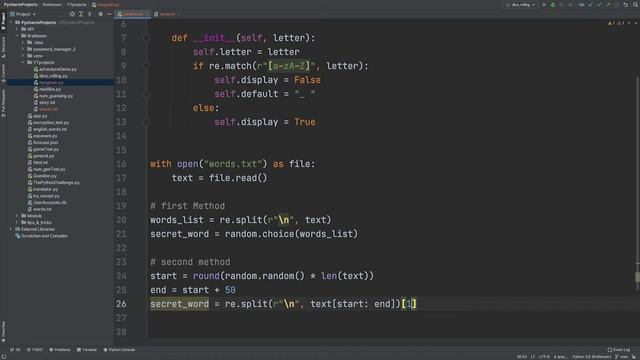Image resolution: width=640 pixels, height=360 pixels.
Task: Click the UTF-8 encoding widget in status bar
Action: (544, 357)
